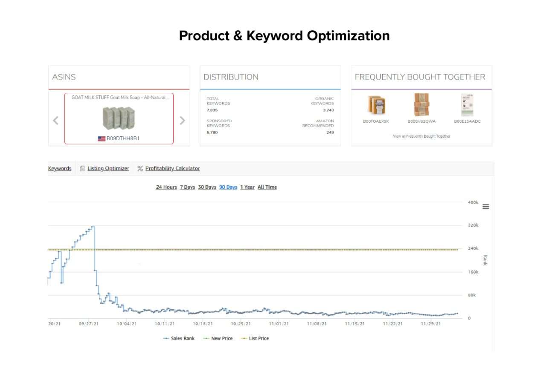Screen dimensions: 546x392
Task: Set chart range to 1 Year
Action: [247, 187]
